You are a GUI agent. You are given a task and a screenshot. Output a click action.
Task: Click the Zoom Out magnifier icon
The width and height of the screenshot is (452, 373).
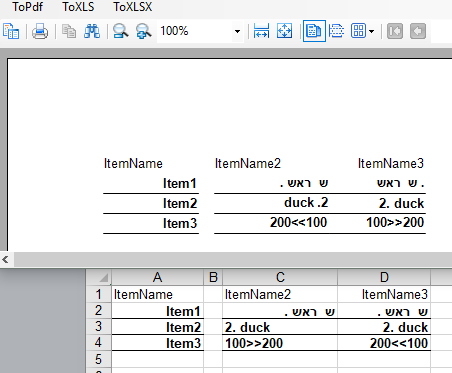click(x=120, y=31)
